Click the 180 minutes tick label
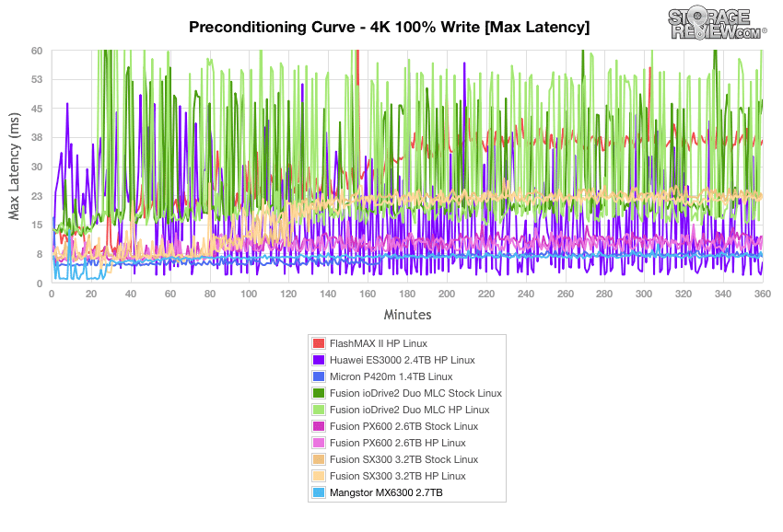Image resolution: width=783 pixels, height=532 pixels. [407, 294]
